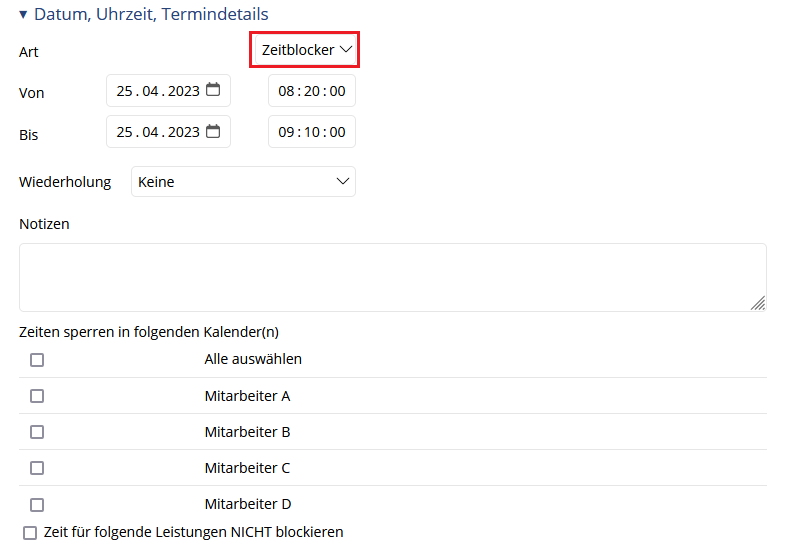Screen dimensions: 788x556
Task: Open calendar picker for Bis date
Action: (213, 131)
